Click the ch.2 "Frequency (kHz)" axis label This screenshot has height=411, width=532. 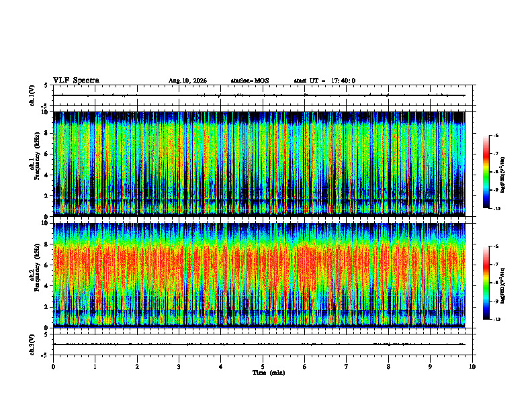(x=39, y=269)
